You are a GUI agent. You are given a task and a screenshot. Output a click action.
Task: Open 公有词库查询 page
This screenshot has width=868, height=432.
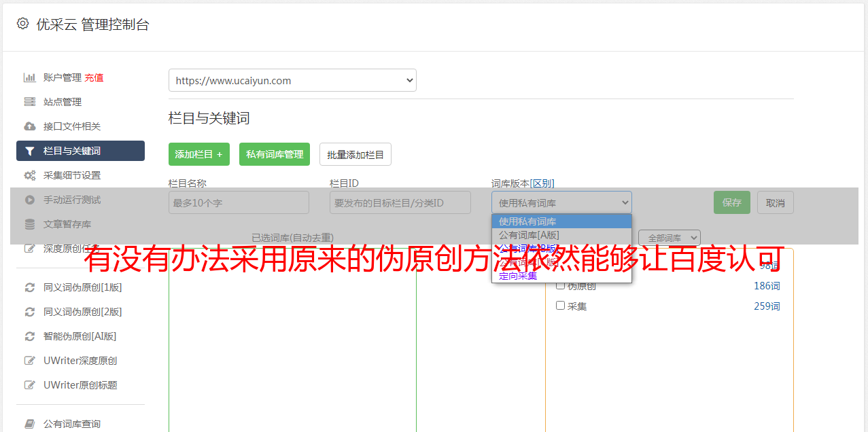click(72, 424)
